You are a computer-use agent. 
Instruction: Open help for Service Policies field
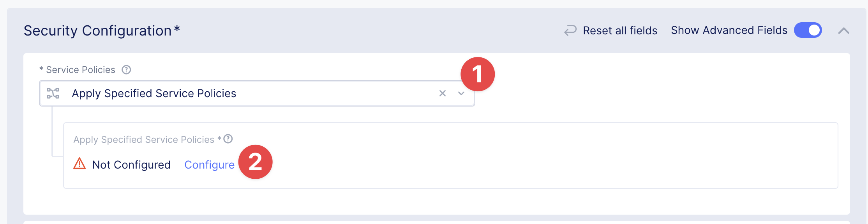[x=126, y=70]
